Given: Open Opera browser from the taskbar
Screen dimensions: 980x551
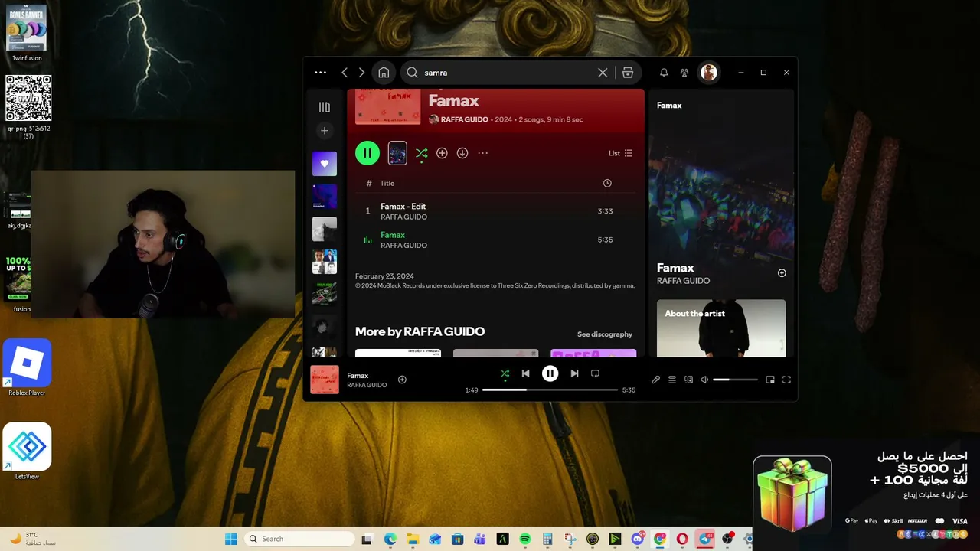Looking at the screenshot, I should click(682, 539).
